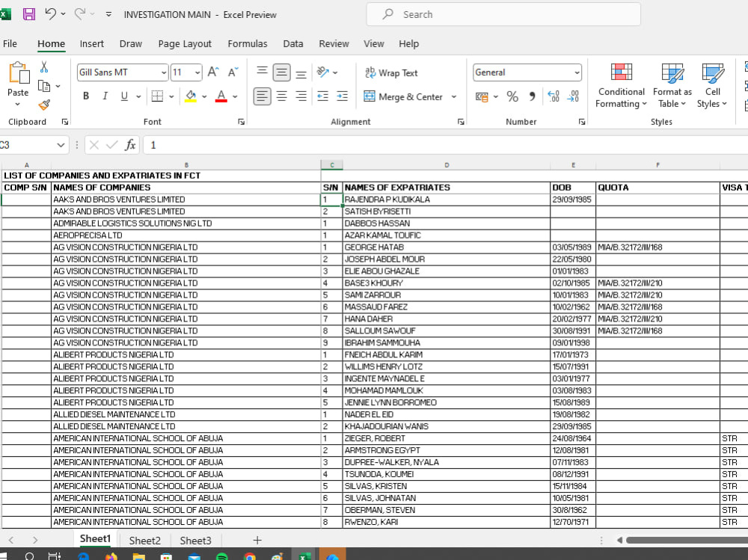Switch to the Formulas tab
The height and width of the screenshot is (560, 748).
[x=247, y=44]
